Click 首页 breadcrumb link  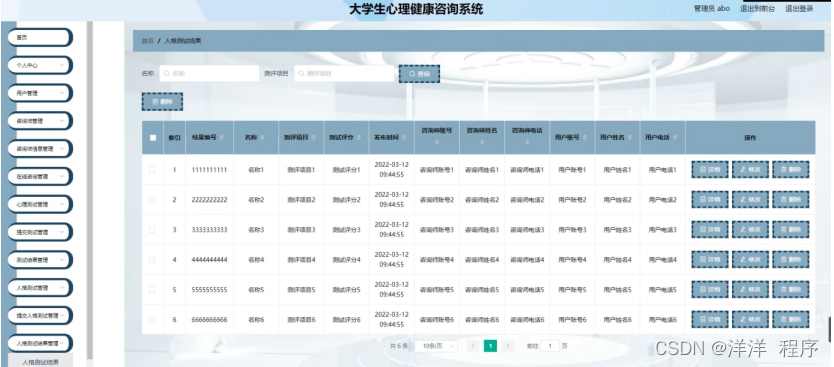[147, 41]
